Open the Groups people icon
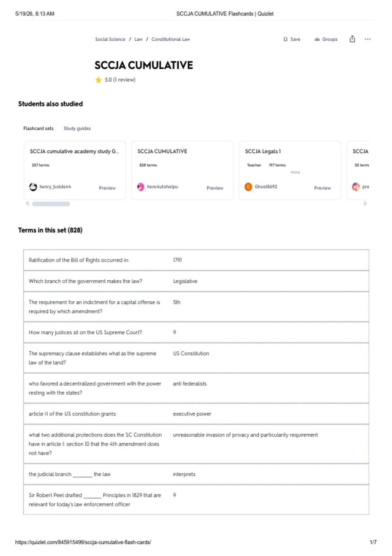The width and height of the screenshot is (392, 556). tap(317, 39)
